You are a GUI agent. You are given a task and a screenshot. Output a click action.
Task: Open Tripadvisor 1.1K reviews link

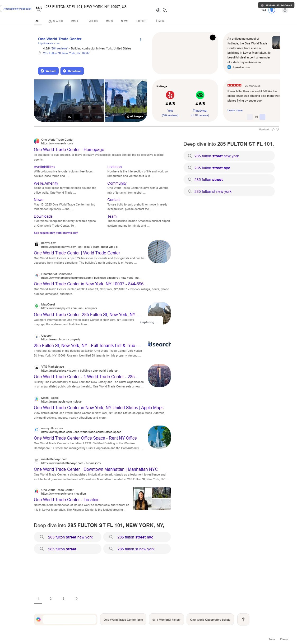click(x=200, y=115)
